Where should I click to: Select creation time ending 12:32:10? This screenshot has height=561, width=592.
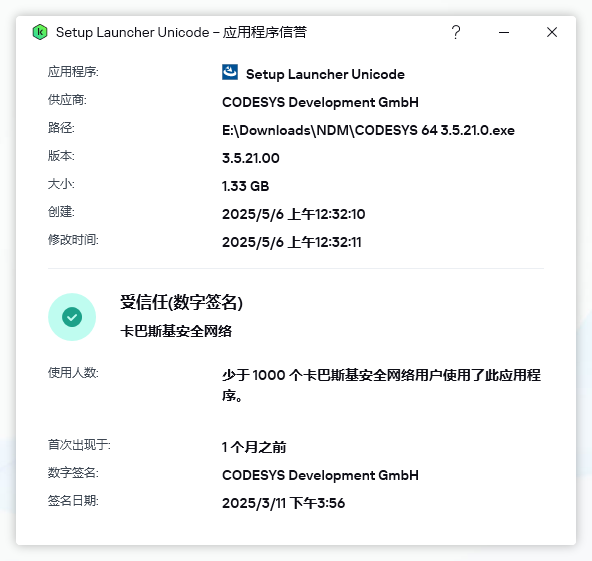293,214
